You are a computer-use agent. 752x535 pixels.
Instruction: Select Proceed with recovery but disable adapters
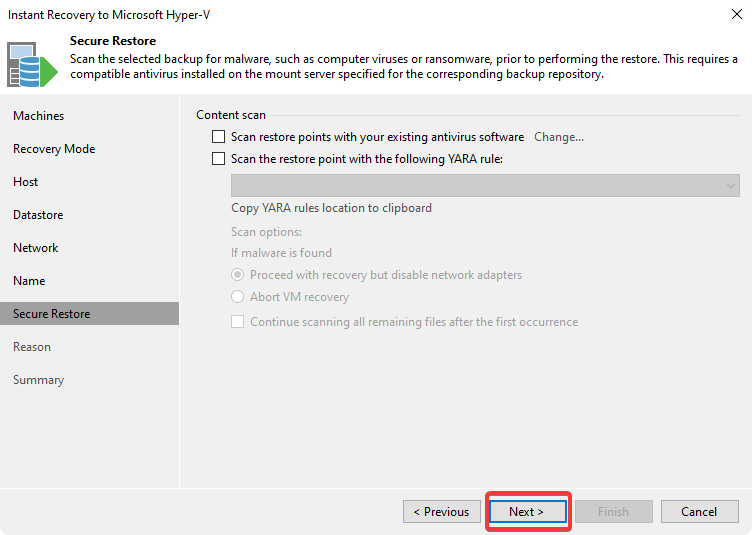point(238,275)
